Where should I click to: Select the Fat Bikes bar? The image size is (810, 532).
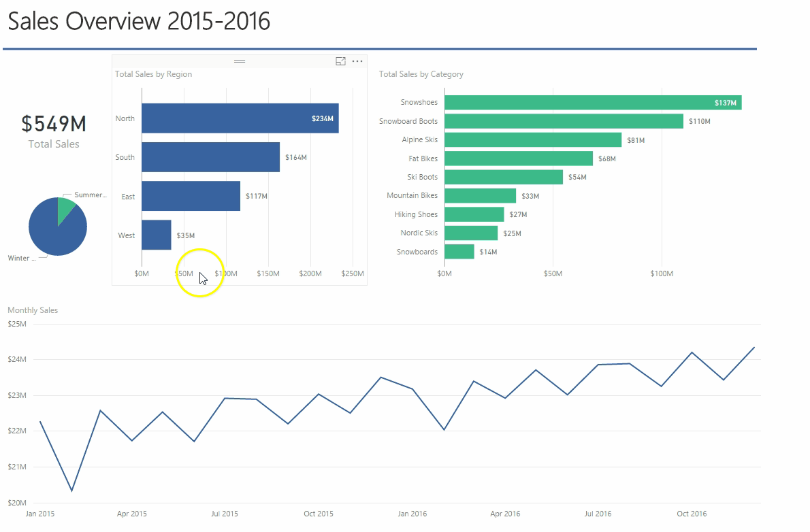[x=519, y=159]
